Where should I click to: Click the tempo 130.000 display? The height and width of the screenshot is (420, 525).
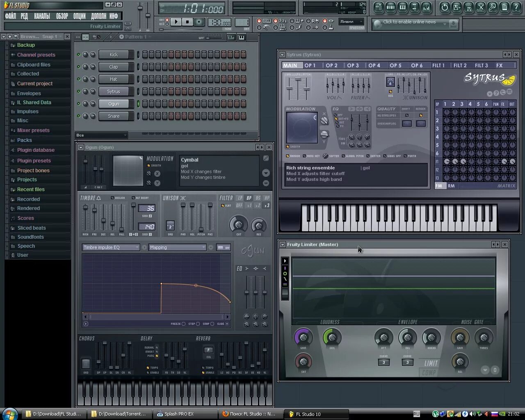point(219,23)
